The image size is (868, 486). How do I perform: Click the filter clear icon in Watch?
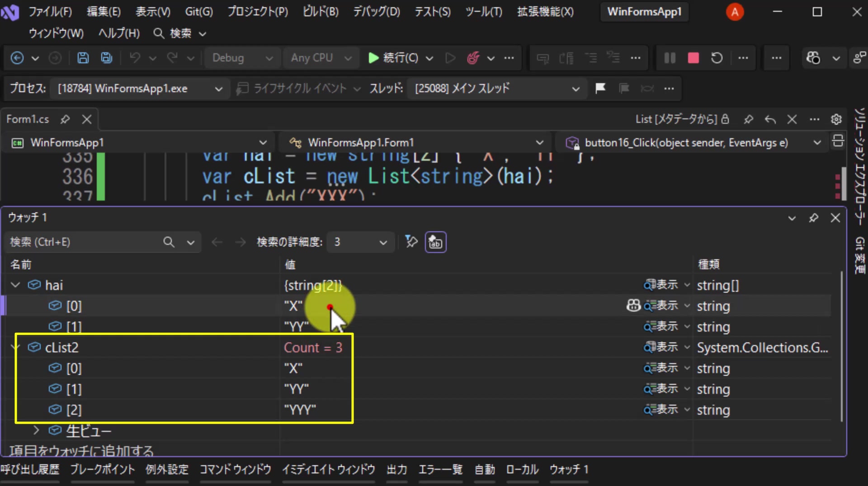pos(411,242)
